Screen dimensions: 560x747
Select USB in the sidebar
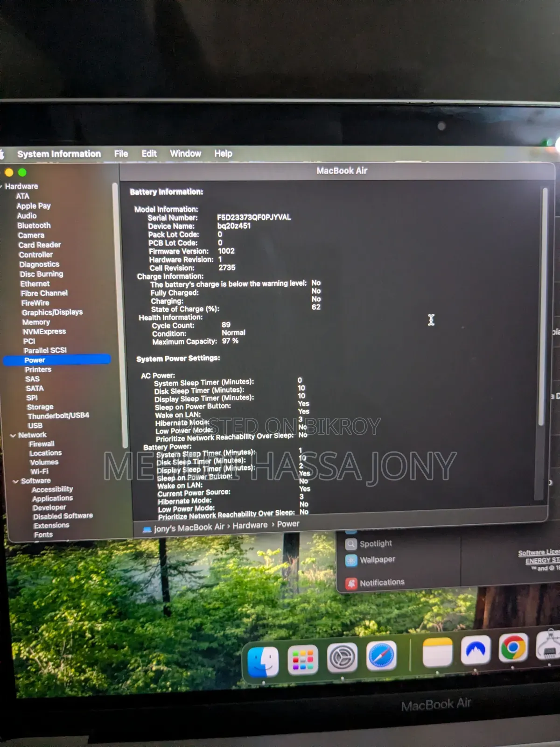point(35,426)
